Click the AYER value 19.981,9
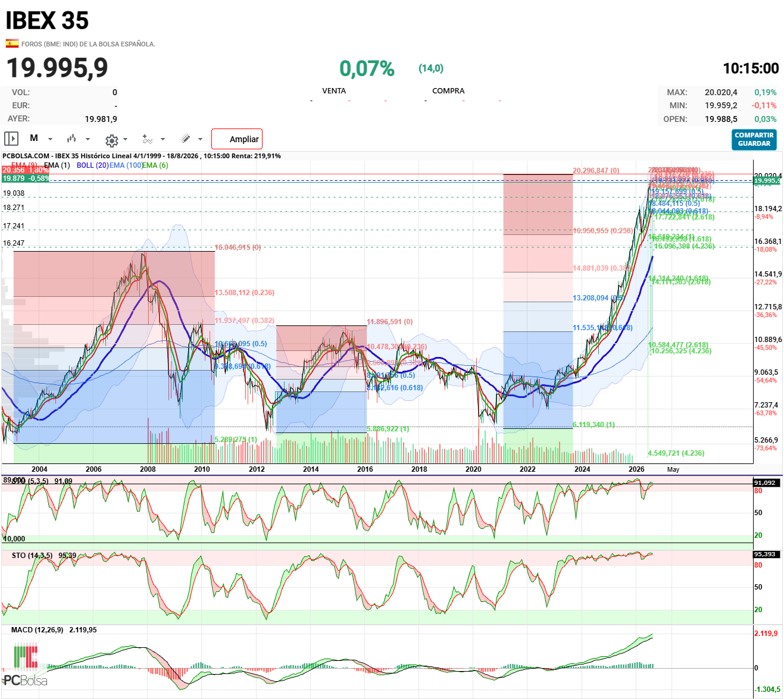Viewport: 784px width, 699px height. click(101, 119)
